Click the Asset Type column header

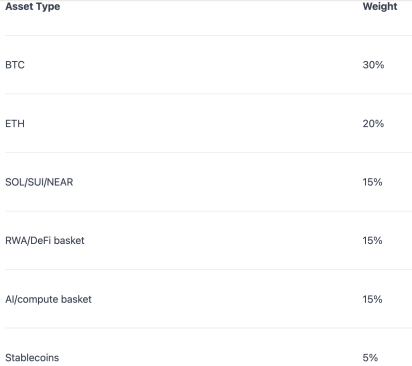pos(33,7)
